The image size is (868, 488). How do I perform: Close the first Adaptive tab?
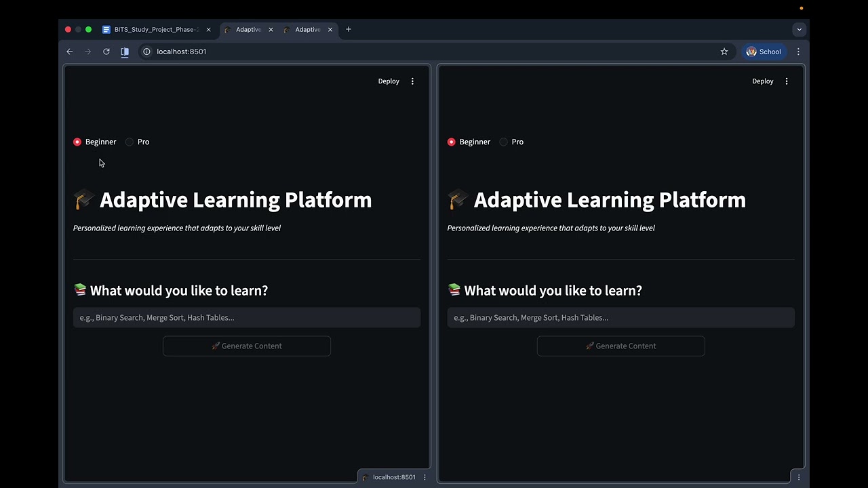click(x=271, y=29)
